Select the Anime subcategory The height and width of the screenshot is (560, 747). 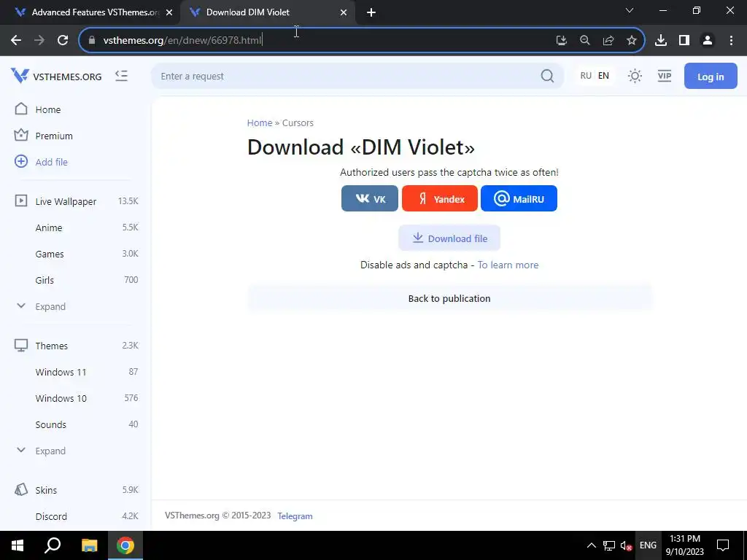[49, 227]
